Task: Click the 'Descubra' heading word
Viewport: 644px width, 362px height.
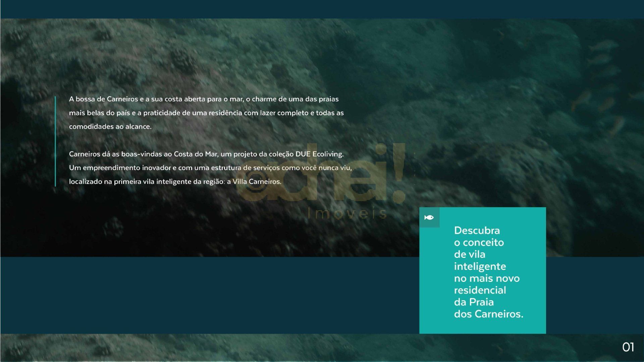Action: (477, 231)
